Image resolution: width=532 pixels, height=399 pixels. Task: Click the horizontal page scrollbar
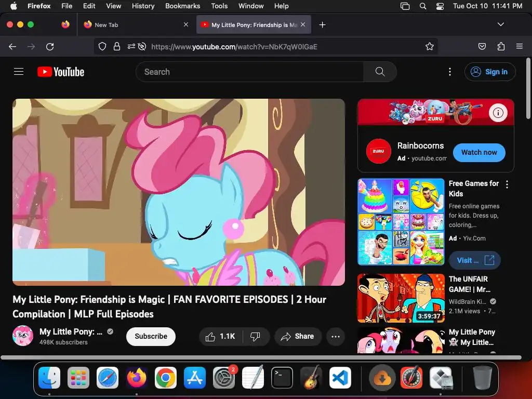click(x=261, y=357)
